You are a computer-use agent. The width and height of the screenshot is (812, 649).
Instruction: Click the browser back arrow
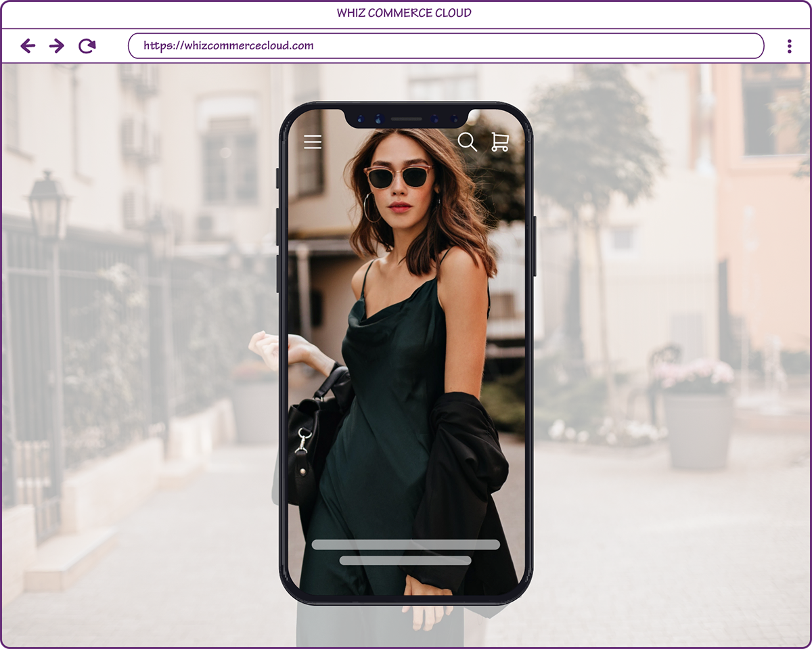[28, 46]
